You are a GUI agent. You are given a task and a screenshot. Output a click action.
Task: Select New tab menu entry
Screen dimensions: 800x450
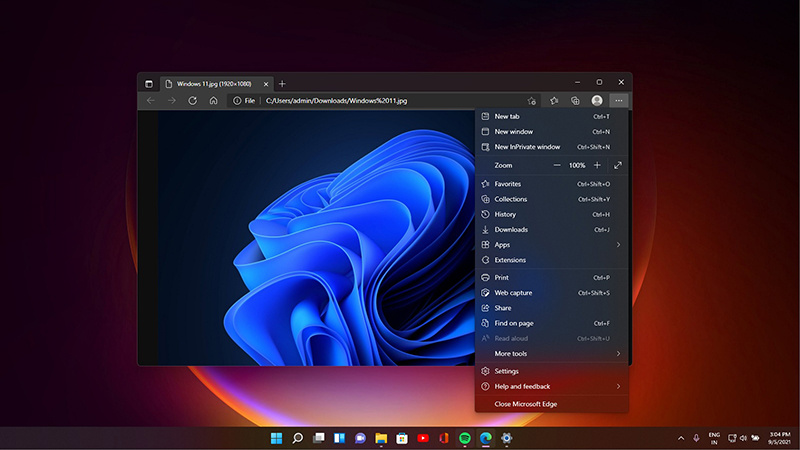point(552,116)
